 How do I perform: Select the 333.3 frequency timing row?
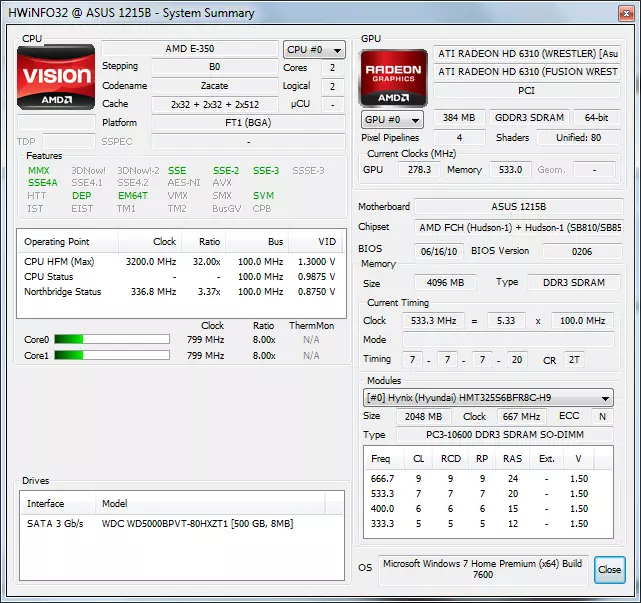point(488,524)
